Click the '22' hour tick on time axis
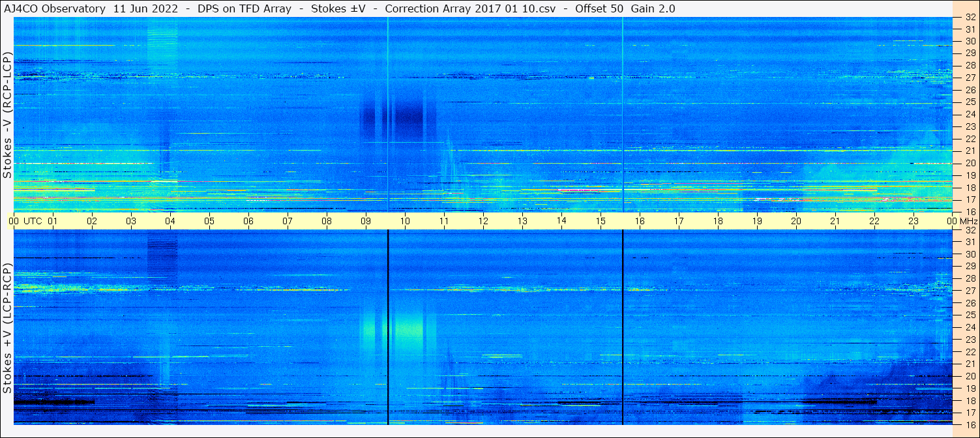The height and width of the screenshot is (438, 980). (x=874, y=221)
